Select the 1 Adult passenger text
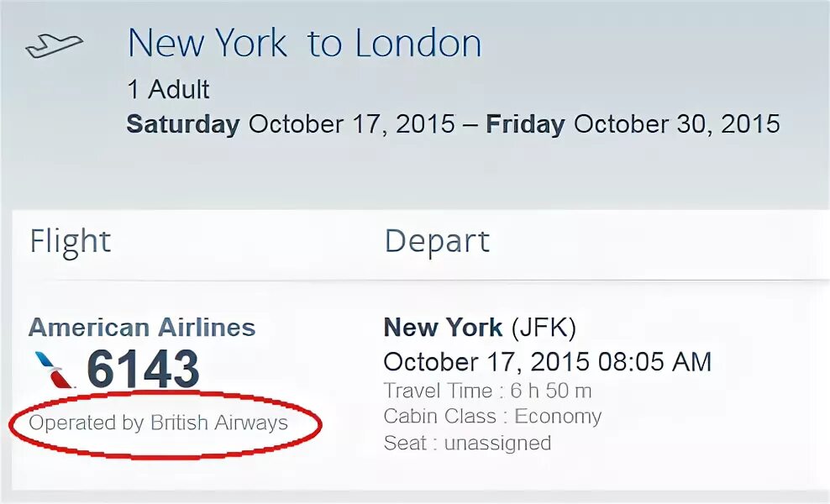The image size is (830, 504). coord(168,90)
